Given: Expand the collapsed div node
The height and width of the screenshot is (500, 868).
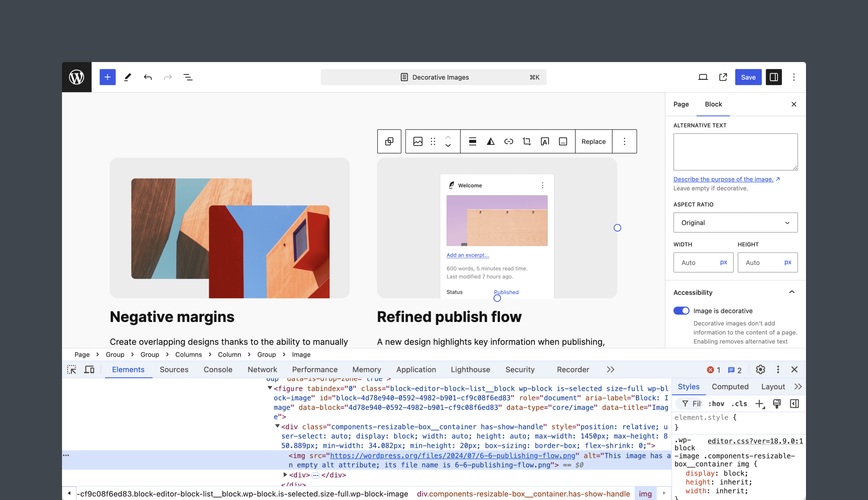Looking at the screenshot, I should click(x=285, y=475).
